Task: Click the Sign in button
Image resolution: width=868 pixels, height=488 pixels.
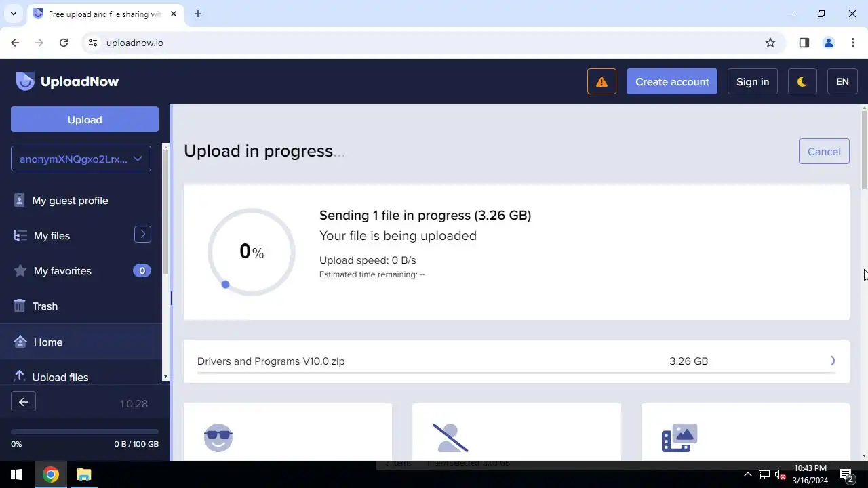Action: click(753, 81)
